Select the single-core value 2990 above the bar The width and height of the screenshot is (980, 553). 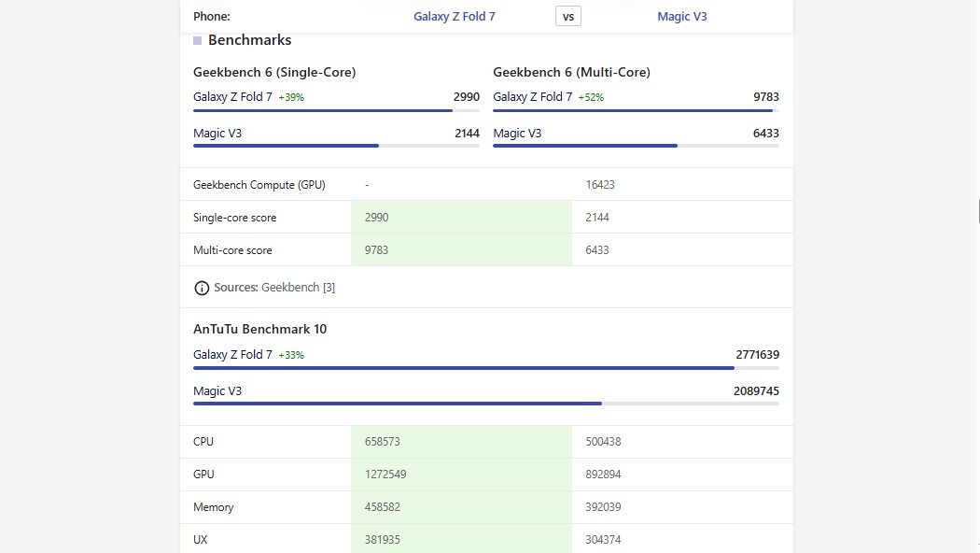(x=467, y=97)
